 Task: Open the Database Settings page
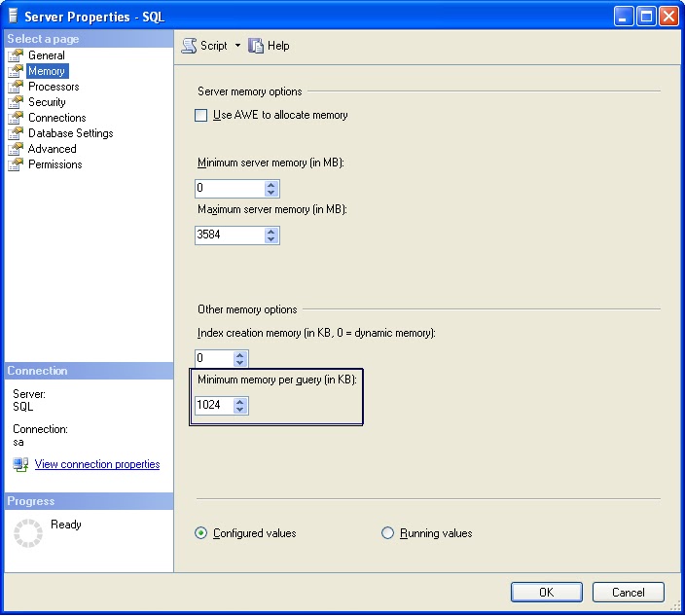(71, 133)
